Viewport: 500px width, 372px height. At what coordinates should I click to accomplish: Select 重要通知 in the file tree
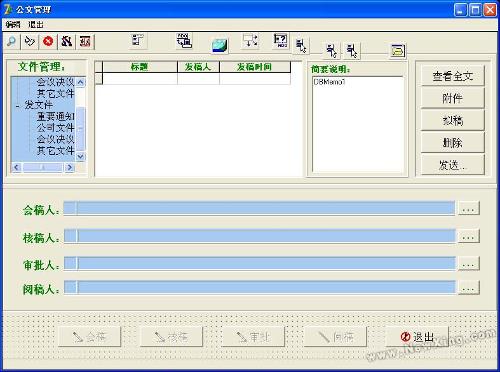click(x=55, y=116)
